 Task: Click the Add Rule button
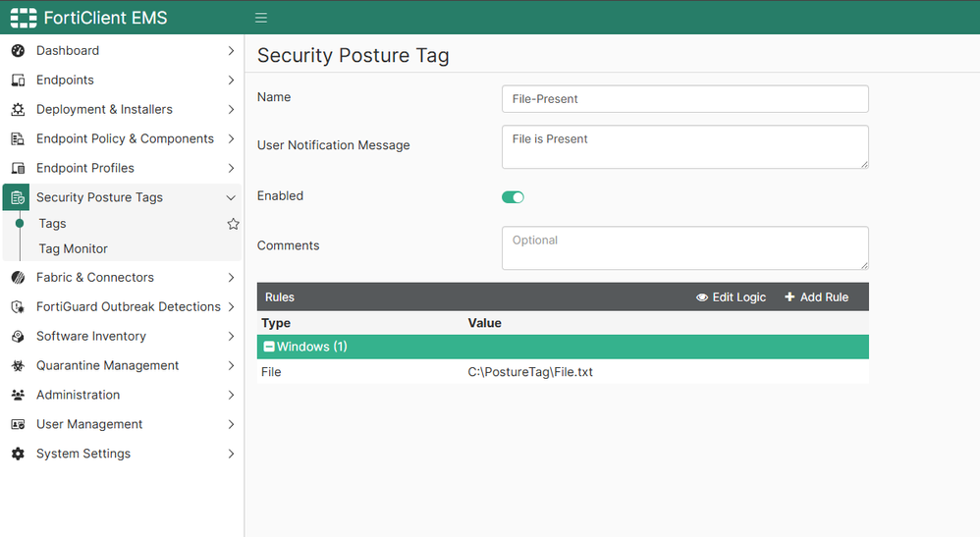coord(816,297)
